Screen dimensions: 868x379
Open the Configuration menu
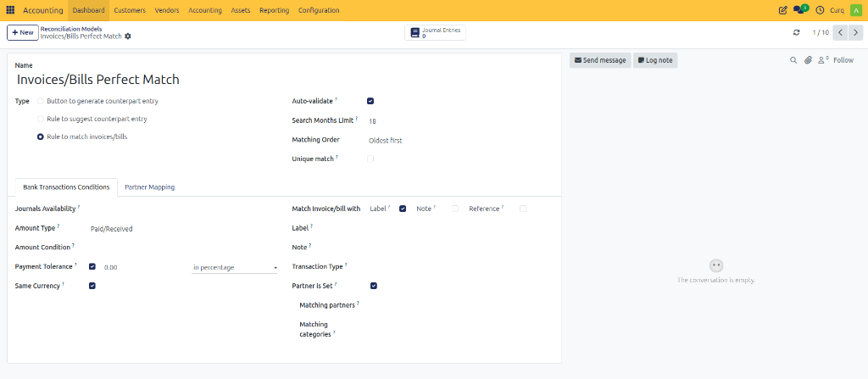pyautogui.click(x=319, y=10)
